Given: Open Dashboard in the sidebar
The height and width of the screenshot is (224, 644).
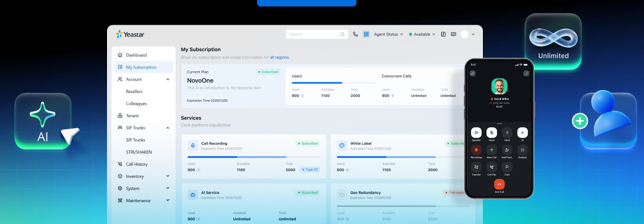Looking at the screenshot, I should click(144, 55).
